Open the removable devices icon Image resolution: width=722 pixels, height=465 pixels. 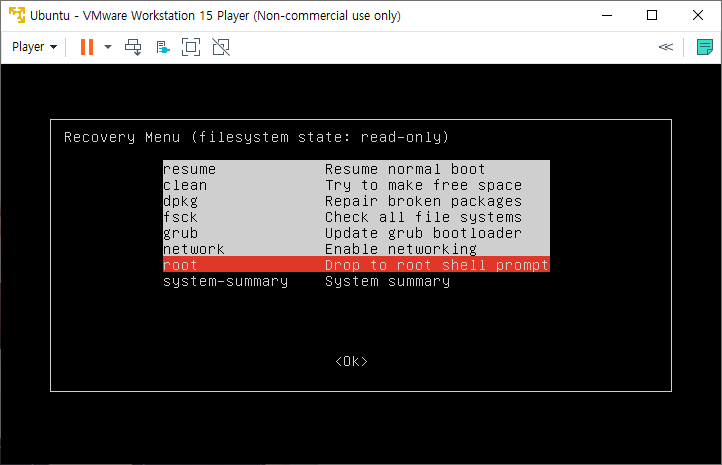(163, 47)
